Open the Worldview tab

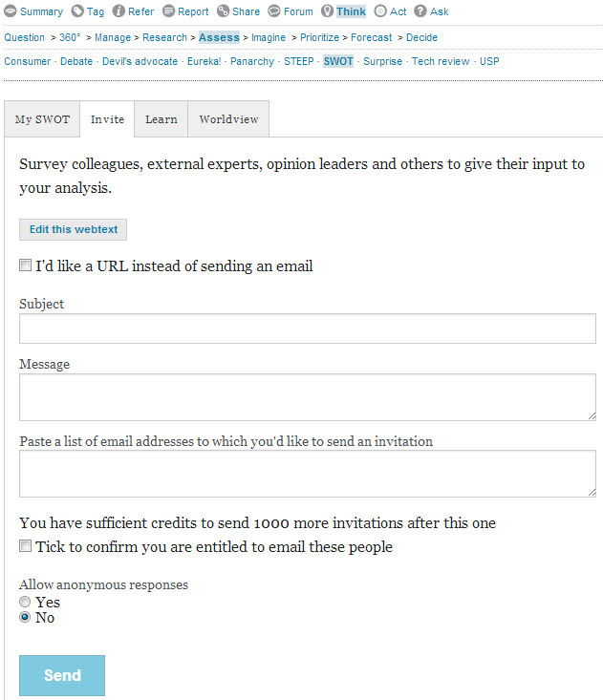pos(228,119)
